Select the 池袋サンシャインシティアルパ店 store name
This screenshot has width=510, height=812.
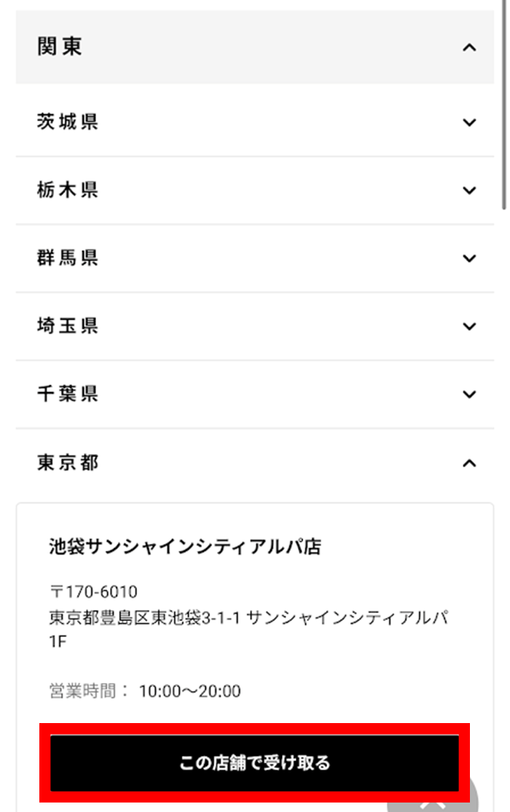185,547
